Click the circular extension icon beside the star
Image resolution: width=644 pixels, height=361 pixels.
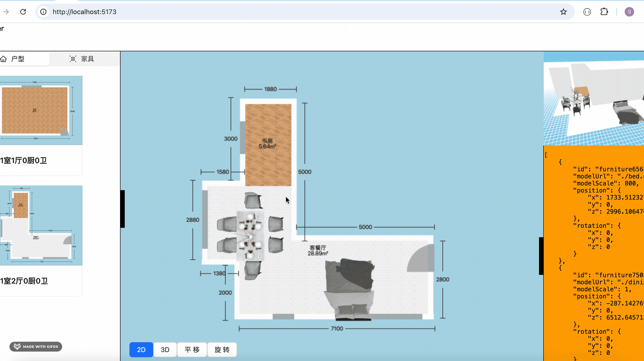[587, 12]
